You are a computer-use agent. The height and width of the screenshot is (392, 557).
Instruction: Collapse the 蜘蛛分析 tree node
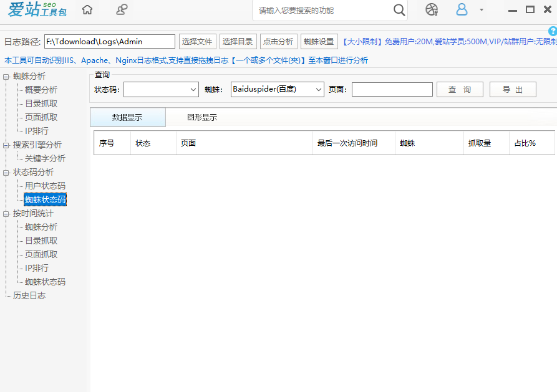click(x=6, y=77)
